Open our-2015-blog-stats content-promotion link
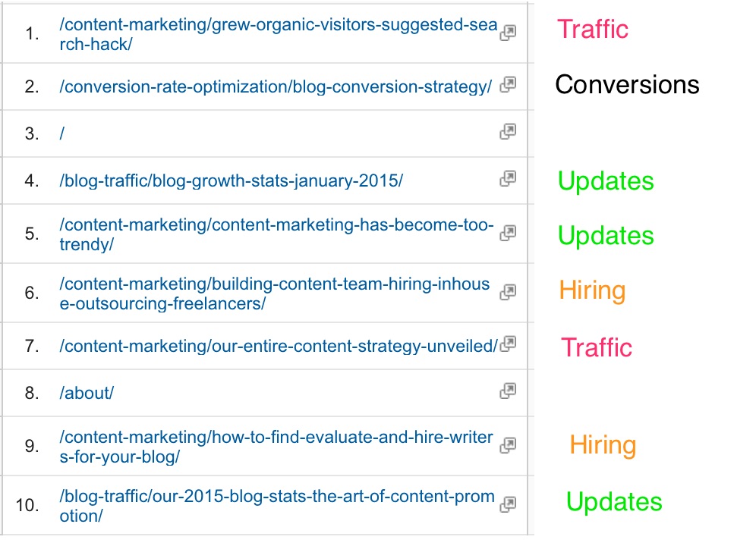Screen dimensions: 756x543 pyautogui.click(x=277, y=507)
